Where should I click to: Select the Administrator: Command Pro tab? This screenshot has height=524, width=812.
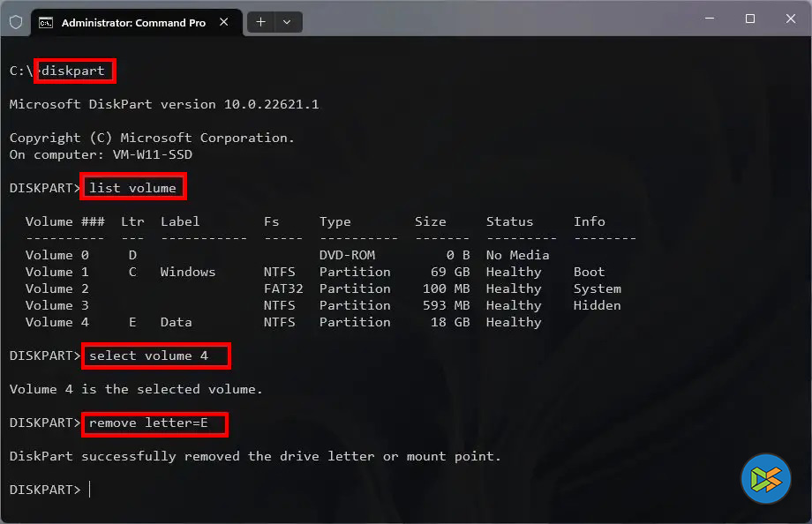pyautogui.click(x=132, y=22)
